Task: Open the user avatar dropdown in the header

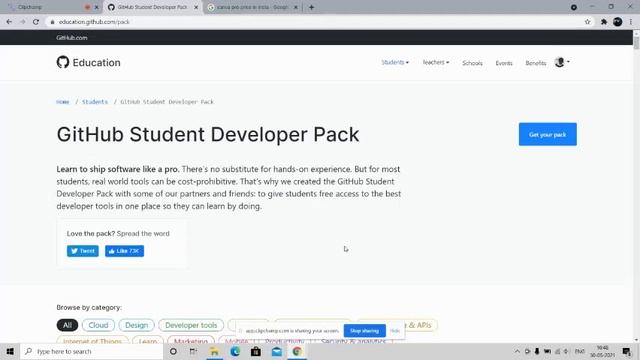Action: (x=562, y=62)
